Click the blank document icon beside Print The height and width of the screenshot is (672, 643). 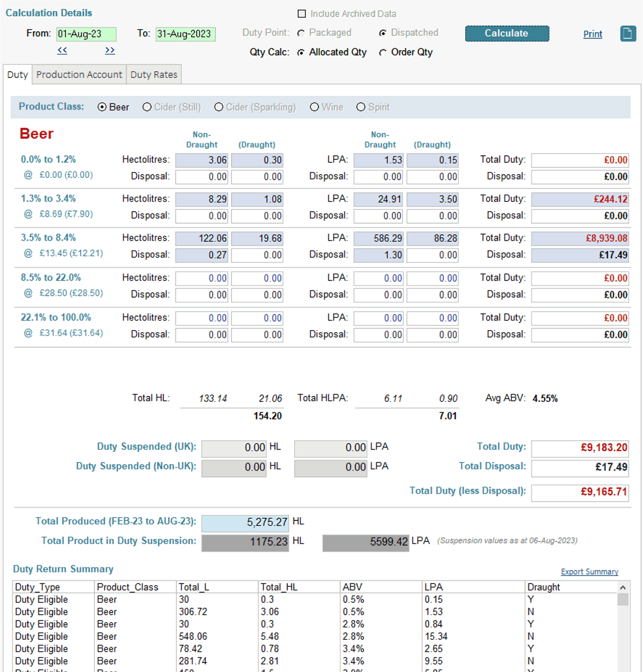pyautogui.click(x=627, y=33)
